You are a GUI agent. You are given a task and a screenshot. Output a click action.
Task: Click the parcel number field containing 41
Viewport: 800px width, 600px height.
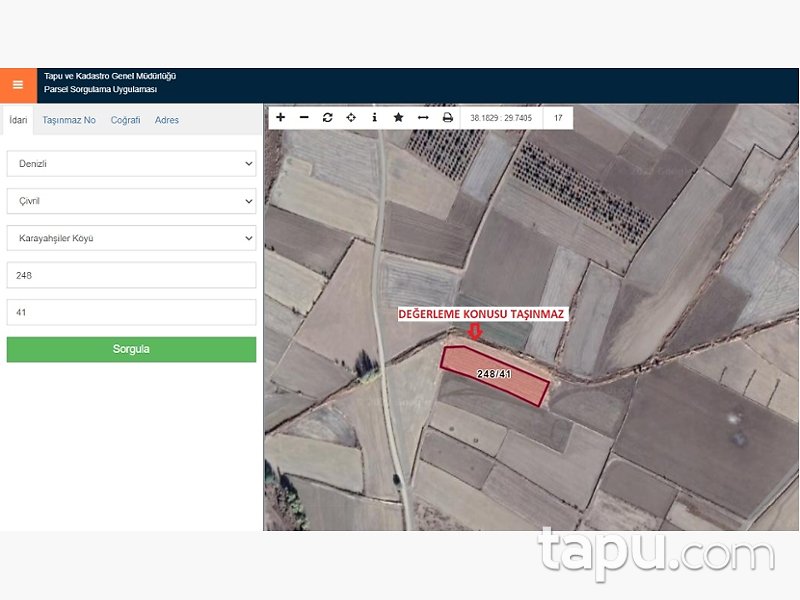click(x=131, y=312)
